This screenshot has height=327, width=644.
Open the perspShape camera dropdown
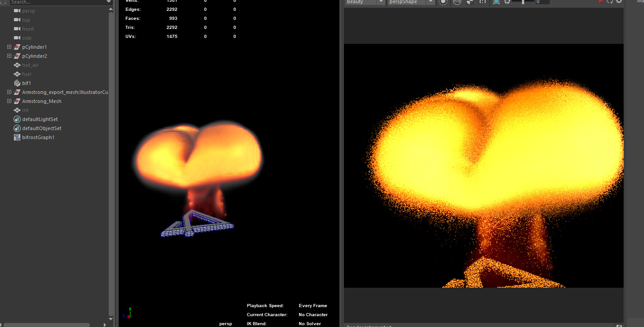pyautogui.click(x=412, y=2)
